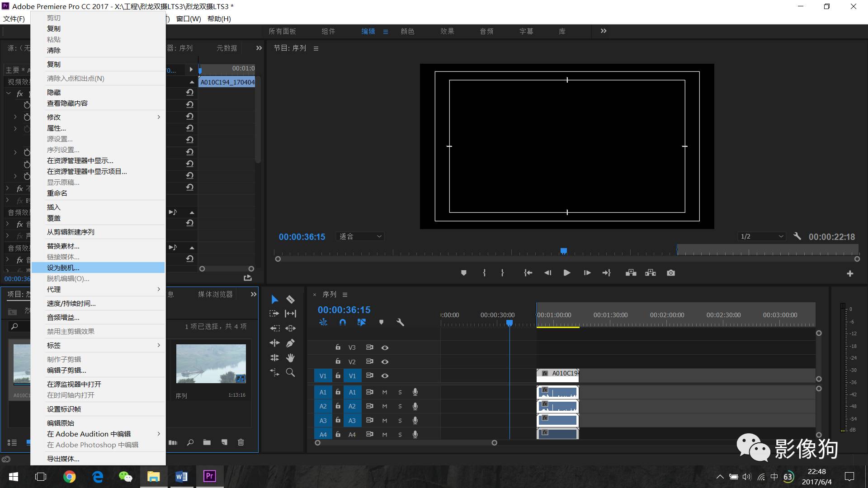The width and height of the screenshot is (868, 488).
Task: Toggle timeline Snap magnet icon
Action: tap(342, 322)
